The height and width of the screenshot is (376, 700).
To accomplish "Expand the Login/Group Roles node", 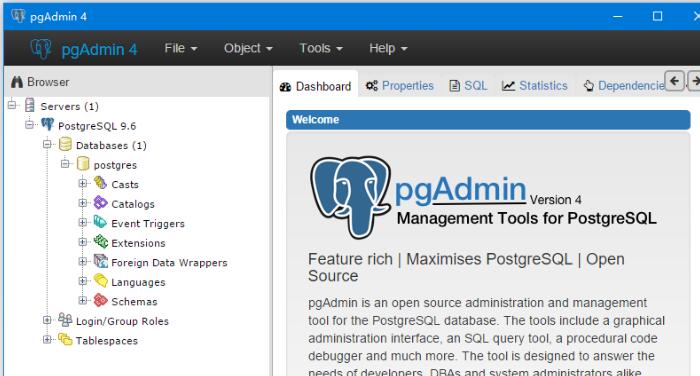I will coord(47,320).
